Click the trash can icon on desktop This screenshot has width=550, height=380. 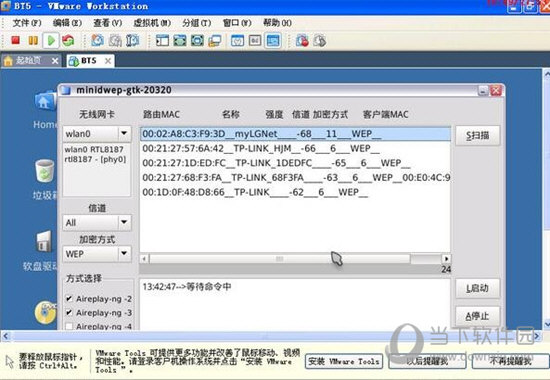[45, 171]
